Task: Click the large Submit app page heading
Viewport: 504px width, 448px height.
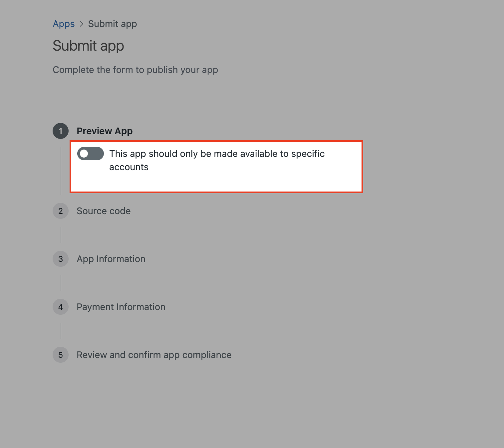Action: click(88, 46)
